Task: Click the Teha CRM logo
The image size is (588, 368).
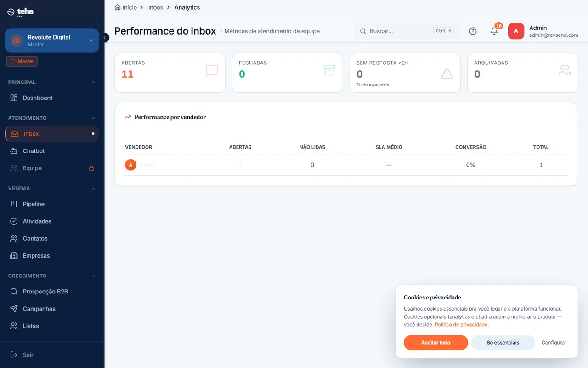Action: point(21,12)
